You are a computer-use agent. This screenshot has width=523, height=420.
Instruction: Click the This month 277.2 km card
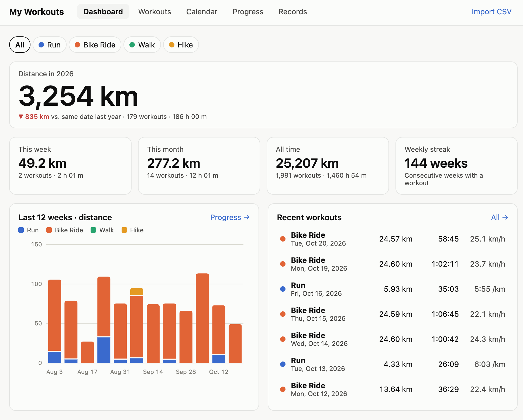click(199, 166)
